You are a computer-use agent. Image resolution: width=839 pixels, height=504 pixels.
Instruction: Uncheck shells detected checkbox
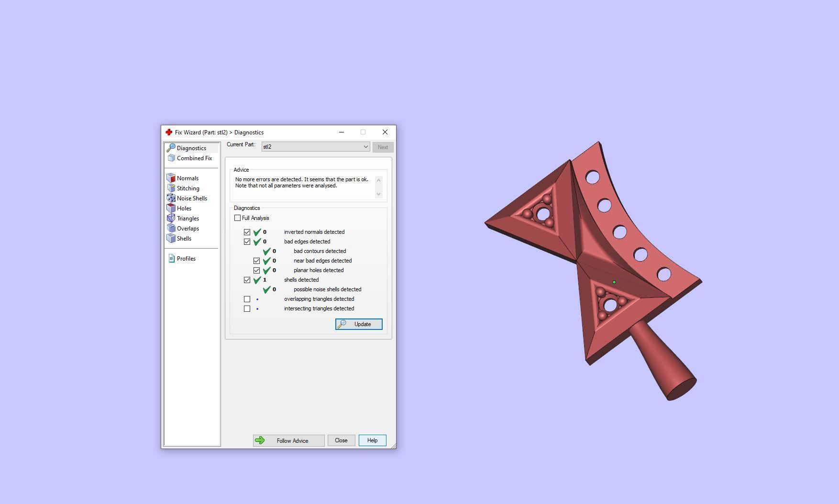pyautogui.click(x=247, y=280)
